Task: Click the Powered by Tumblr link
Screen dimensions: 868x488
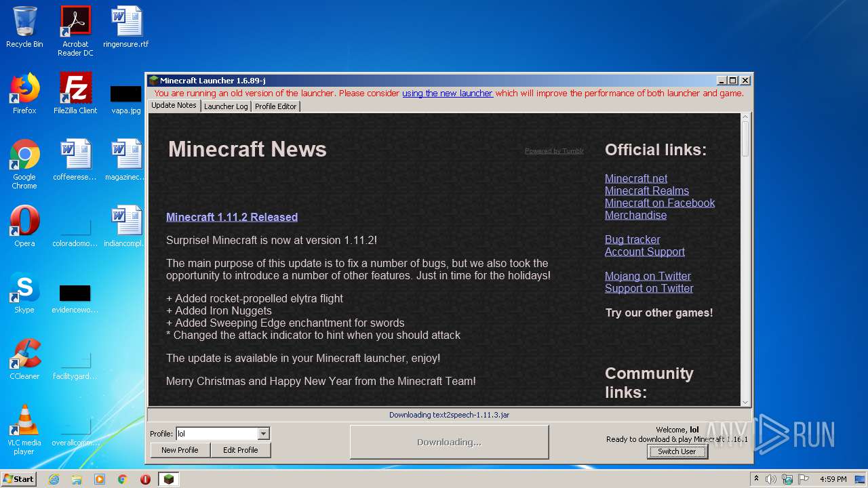Action: pyautogui.click(x=554, y=151)
